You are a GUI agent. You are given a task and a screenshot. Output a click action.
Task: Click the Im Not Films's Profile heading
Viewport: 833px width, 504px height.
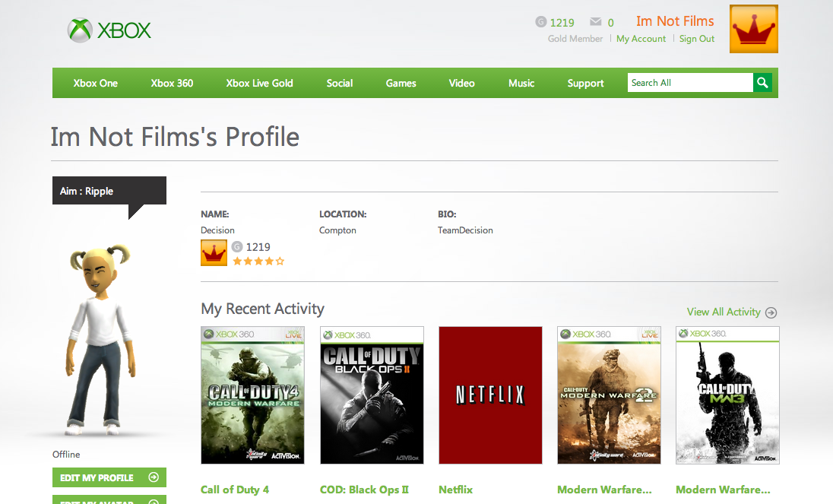[176, 137]
